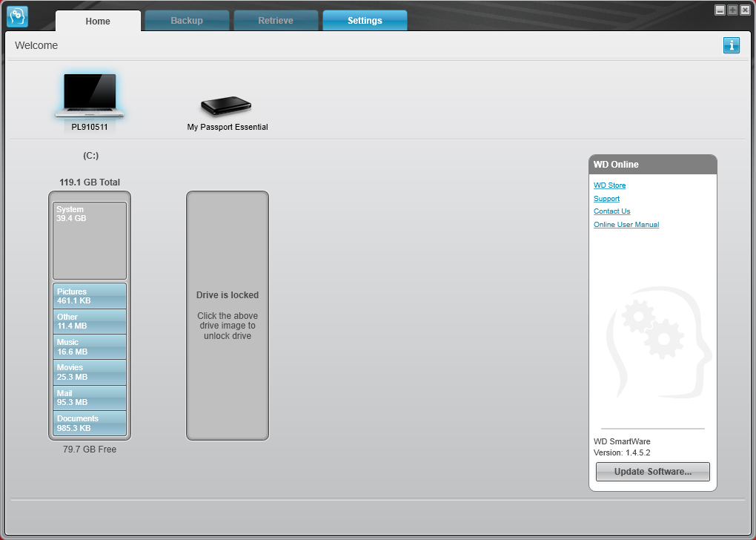Close the WD SmartWare window
The height and width of the screenshot is (540, 756).
[745, 10]
